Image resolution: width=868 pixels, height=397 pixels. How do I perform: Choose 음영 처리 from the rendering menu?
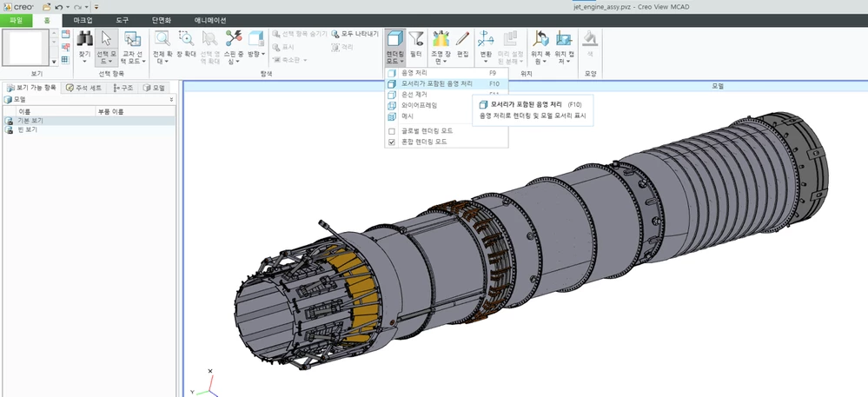click(447, 72)
